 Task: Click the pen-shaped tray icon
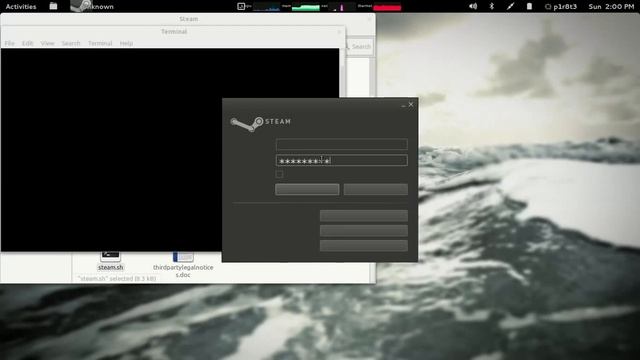tap(510, 6)
